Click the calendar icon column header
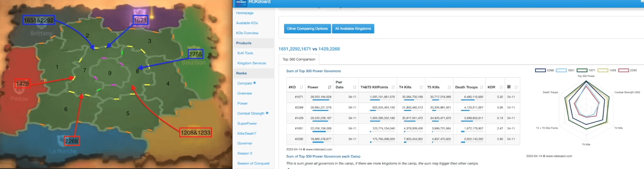644x169 pixels. pyautogui.click(x=509, y=87)
